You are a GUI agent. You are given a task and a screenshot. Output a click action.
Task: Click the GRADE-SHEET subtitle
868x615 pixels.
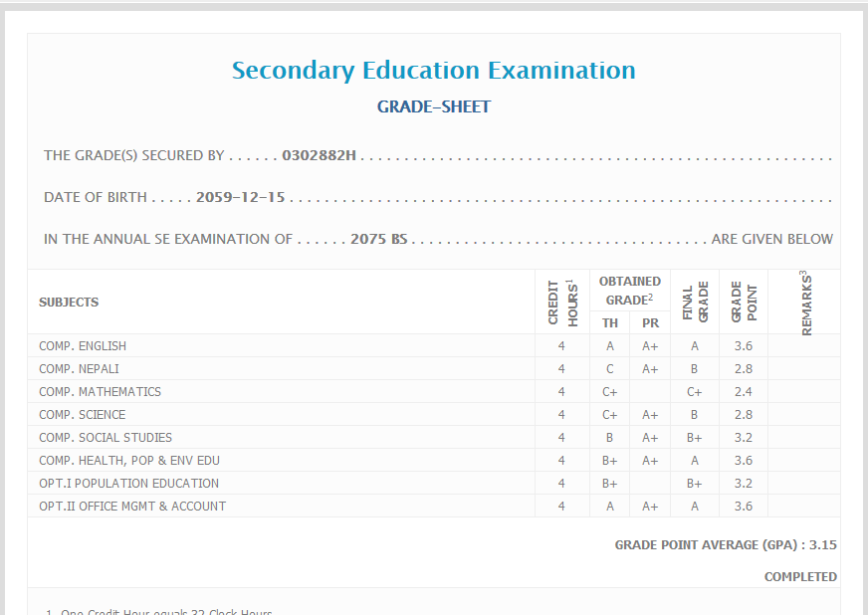point(433,107)
